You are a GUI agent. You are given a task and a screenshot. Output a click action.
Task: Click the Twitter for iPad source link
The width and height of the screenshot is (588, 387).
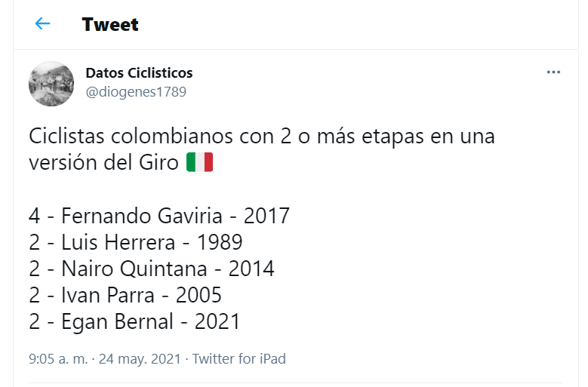click(x=239, y=358)
